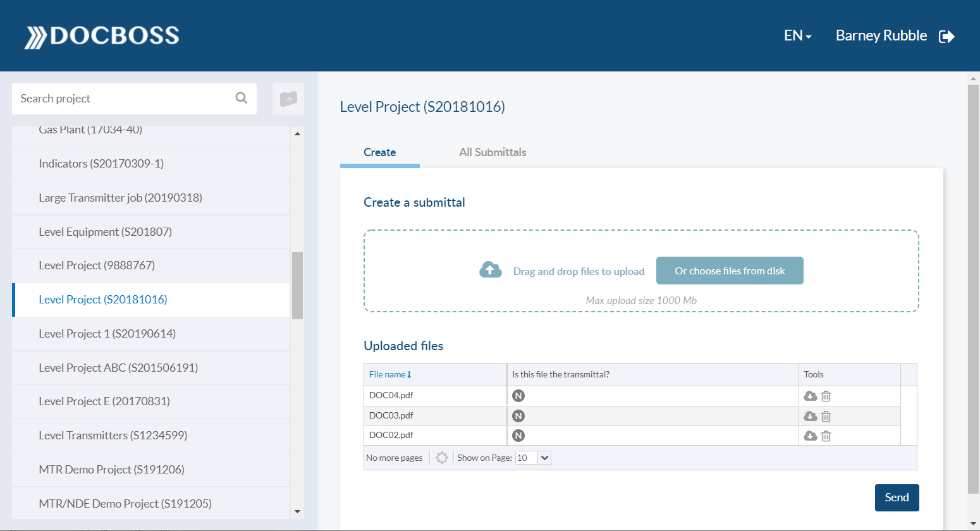This screenshot has height=531, width=980.
Task: Click the DOC02.pdf file name cell
Action: click(435, 436)
